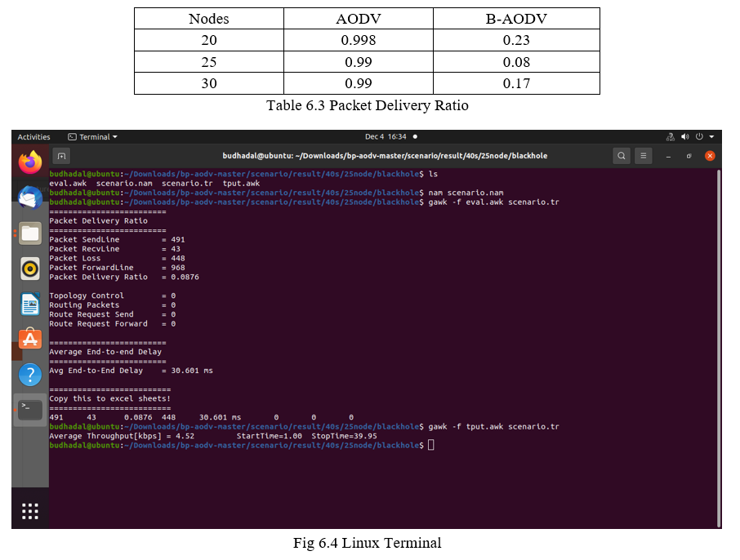Click the '30' nodes cell
This screenshot has height=560, width=740.
click(209, 83)
